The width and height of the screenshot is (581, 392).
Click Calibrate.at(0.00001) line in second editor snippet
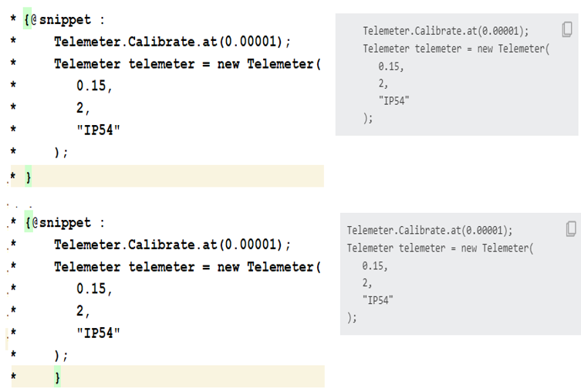click(172, 245)
